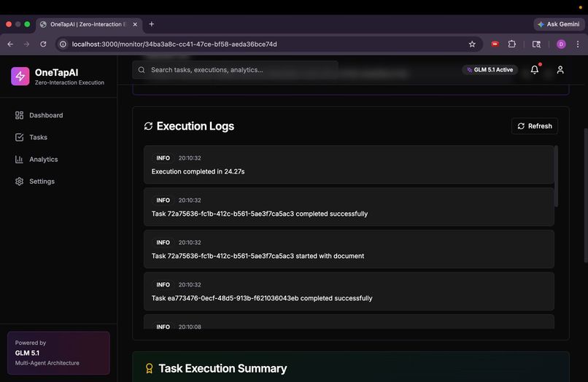Click the Refresh button in Execution Logs
588x382 pixels.
[534, 126]
